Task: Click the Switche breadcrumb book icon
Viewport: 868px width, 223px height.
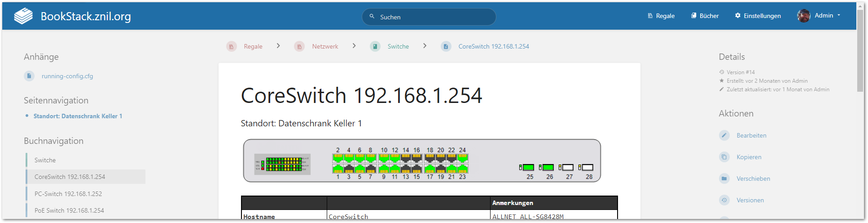Action: pos(375,46)
